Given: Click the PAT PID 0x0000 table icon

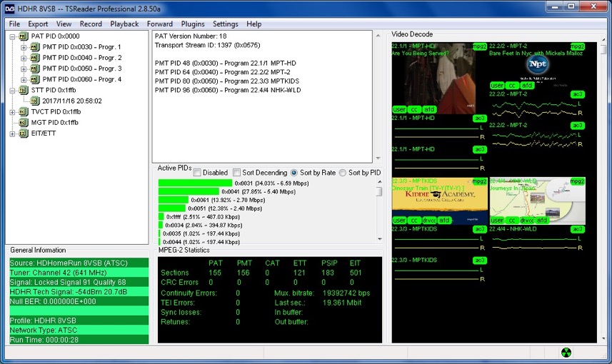Looking at the screenshot, I should pyautogui.click(x=24, y=36).
